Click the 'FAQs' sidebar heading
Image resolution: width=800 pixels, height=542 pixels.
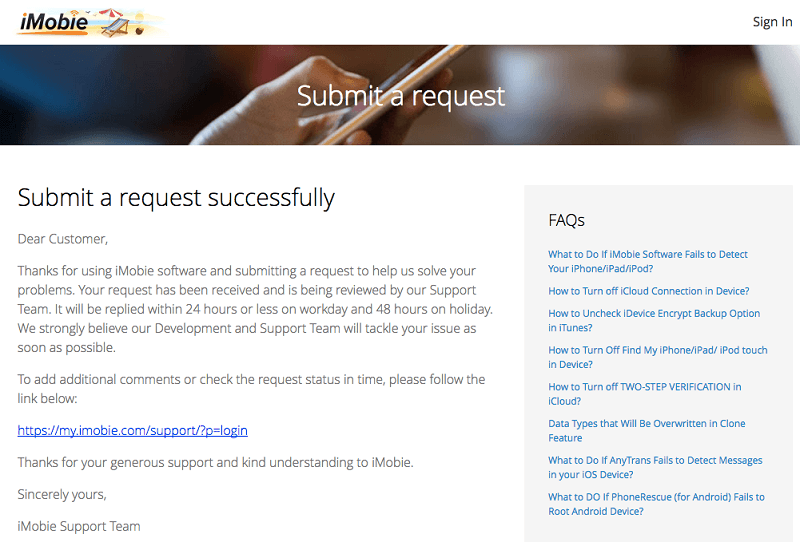point(566,220)
